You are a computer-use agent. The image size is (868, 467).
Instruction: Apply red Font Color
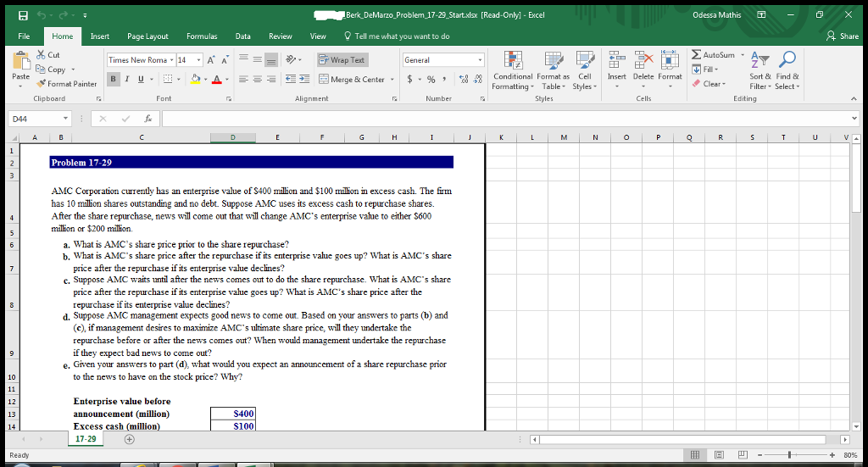pos(217,79)
